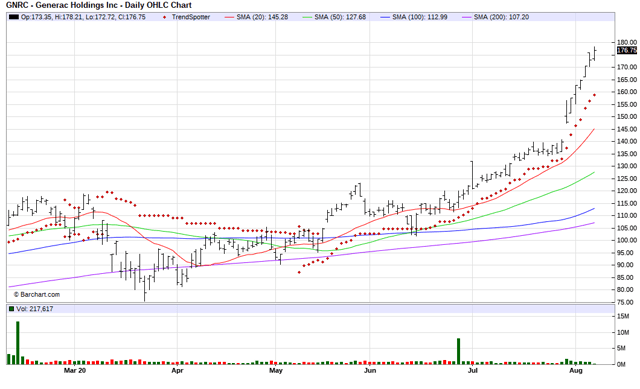This screenshot has height=389, width=640.
Task: Click the 'Jun' date axis label
Action: [370, 371]
